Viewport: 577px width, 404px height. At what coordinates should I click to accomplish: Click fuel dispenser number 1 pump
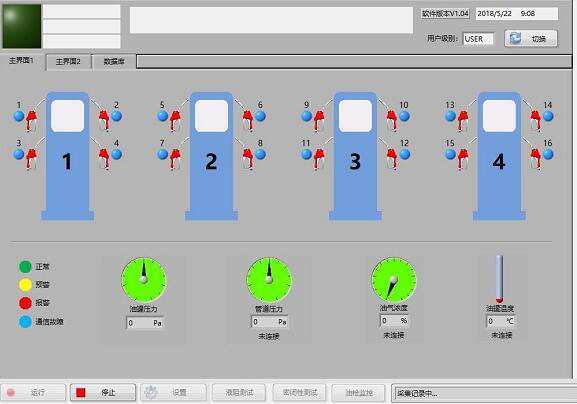67,156
